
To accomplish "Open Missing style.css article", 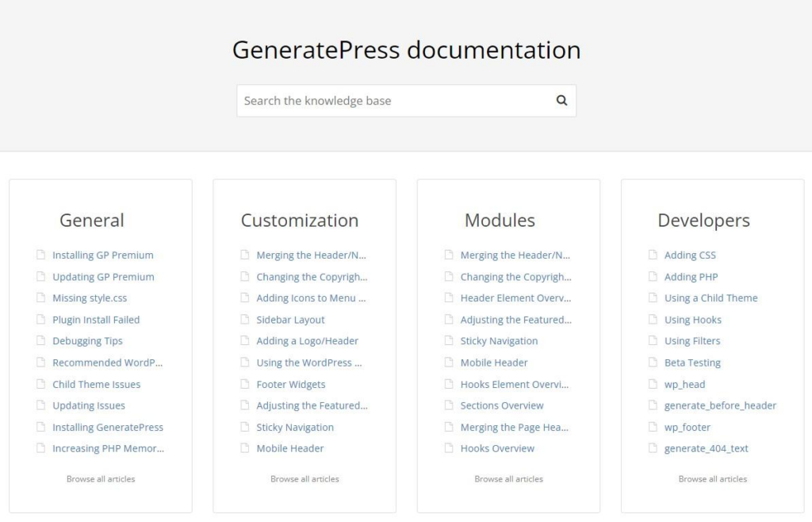I will click(x=90, y=297).
